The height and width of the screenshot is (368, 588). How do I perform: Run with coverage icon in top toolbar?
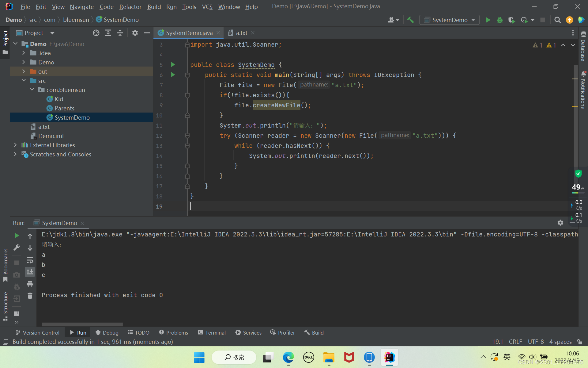coord(511,20)
